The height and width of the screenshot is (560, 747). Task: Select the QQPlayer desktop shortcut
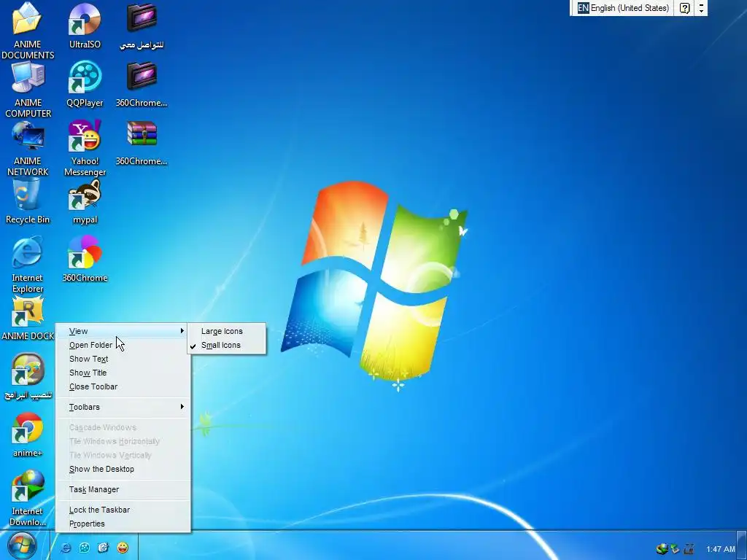click(x=85, y=77)
